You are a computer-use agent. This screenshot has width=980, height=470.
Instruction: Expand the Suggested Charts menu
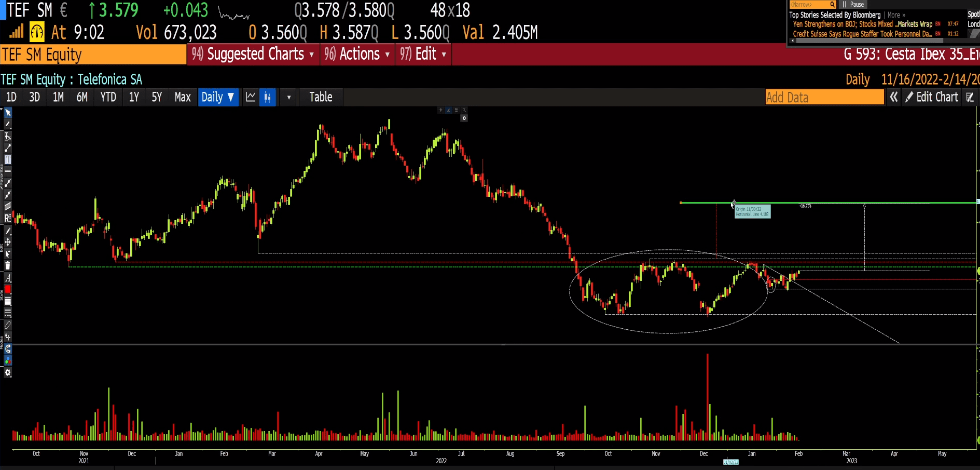click(x=253, y=54)
